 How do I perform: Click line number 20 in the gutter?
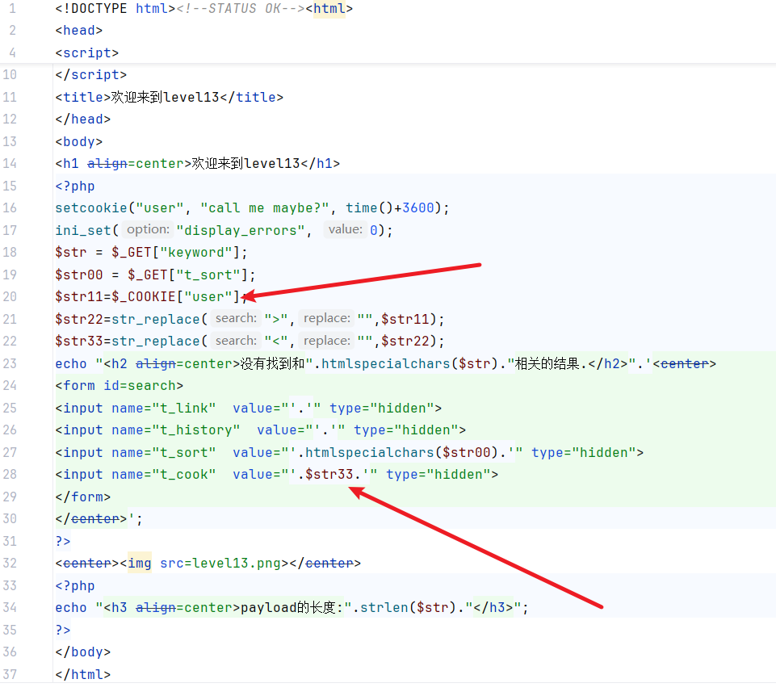pyautogui.click(x=10, y=296)
